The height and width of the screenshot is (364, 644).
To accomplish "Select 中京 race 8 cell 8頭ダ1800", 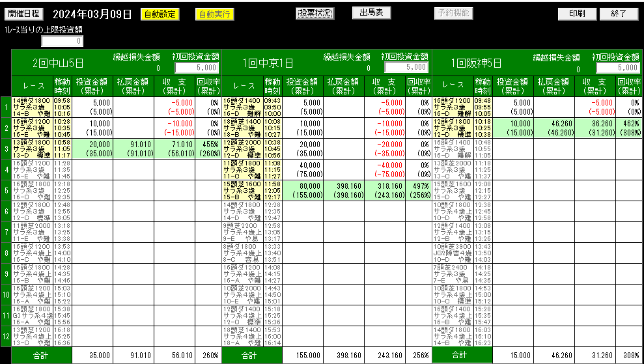I will (242, 253).
